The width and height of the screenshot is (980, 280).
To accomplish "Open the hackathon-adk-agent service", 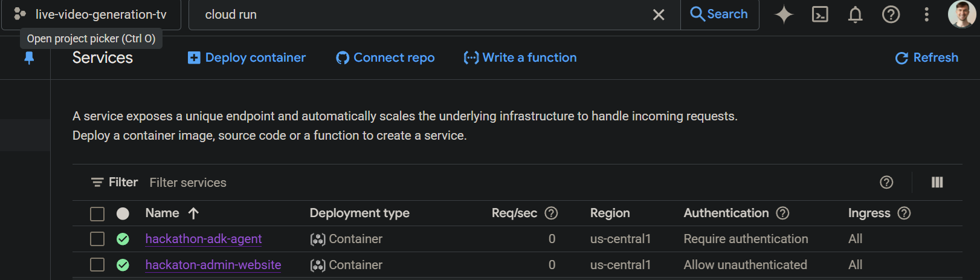I will [204, 239].
